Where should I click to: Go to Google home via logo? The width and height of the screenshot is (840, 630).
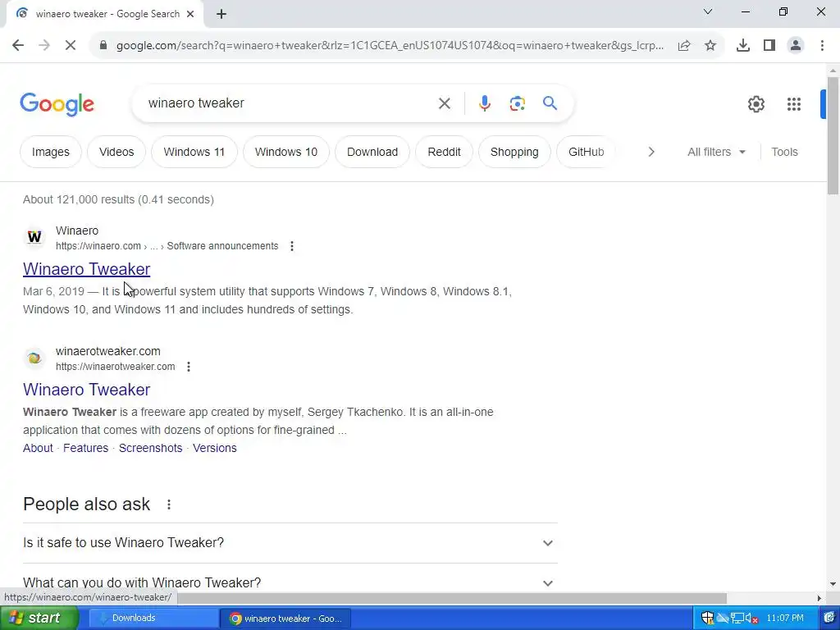tap(57, 104)
